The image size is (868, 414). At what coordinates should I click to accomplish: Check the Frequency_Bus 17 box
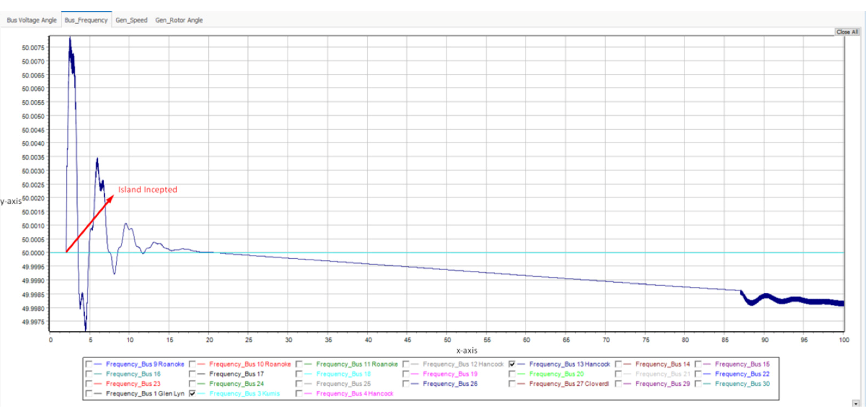click(192, 374)
